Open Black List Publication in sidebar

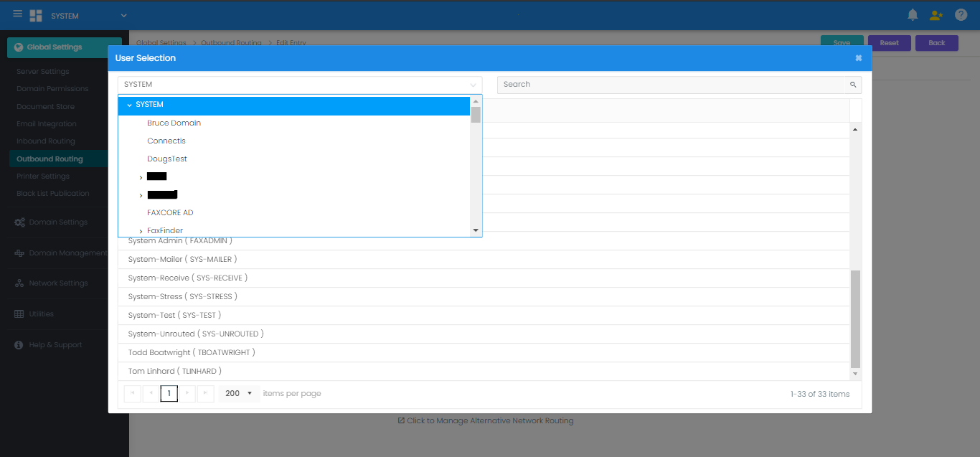[x=53, y=194]
